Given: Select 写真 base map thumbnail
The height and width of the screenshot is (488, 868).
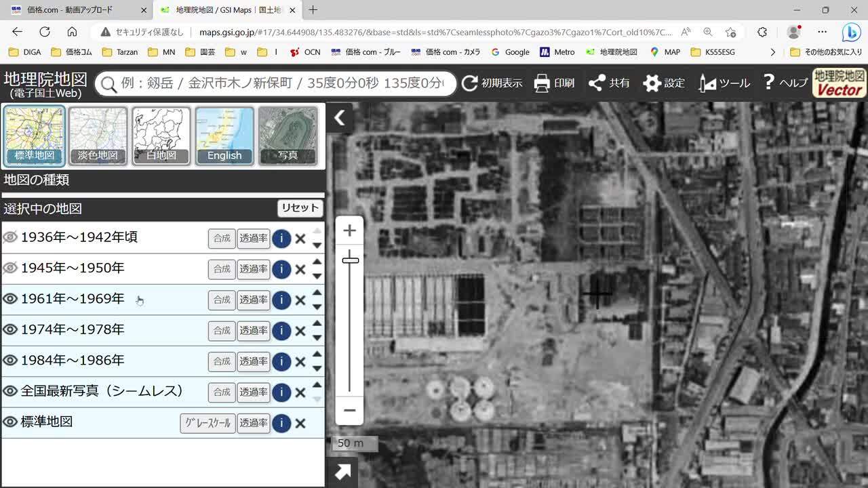Looking at the screenshot, I should coord(288,136).
